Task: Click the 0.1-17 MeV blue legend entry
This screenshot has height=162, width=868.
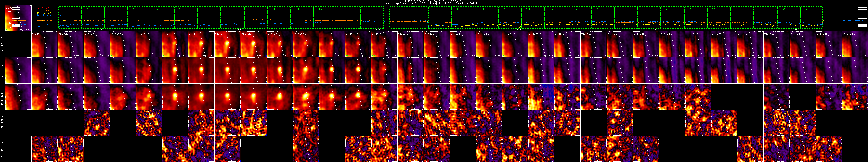Action: point(48,15)
